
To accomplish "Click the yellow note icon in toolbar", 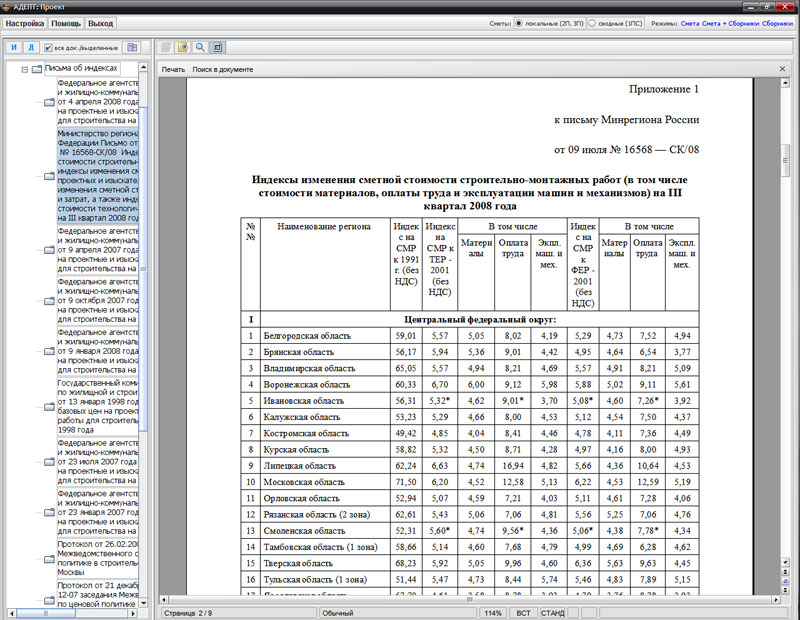I will pyautogui.click(x=183, y=47).
